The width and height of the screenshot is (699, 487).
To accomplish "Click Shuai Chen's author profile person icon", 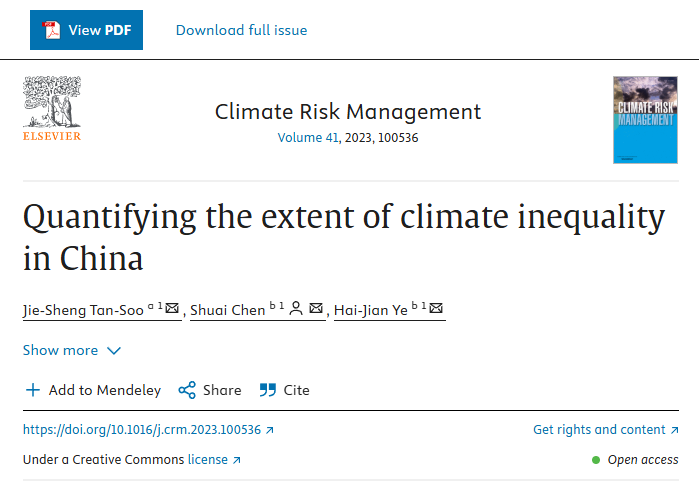I will [296, 309].
